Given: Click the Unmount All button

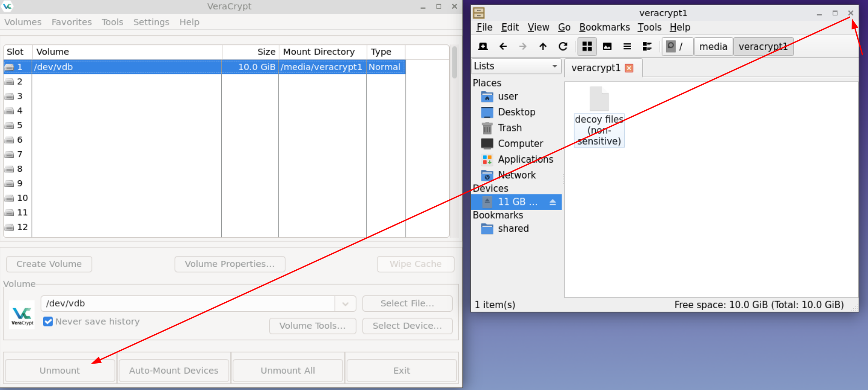Looking at the screenshot, I should 288,371.
